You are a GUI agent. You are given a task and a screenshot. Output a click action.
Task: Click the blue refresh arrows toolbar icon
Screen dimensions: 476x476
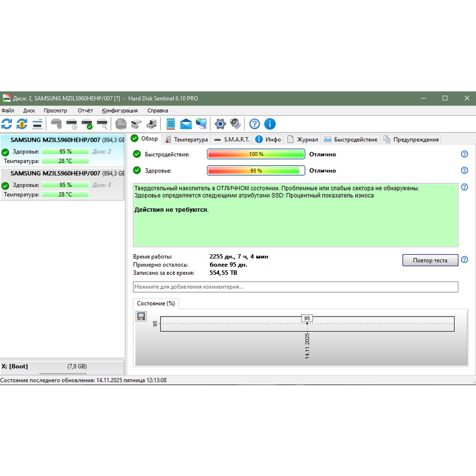7,124
